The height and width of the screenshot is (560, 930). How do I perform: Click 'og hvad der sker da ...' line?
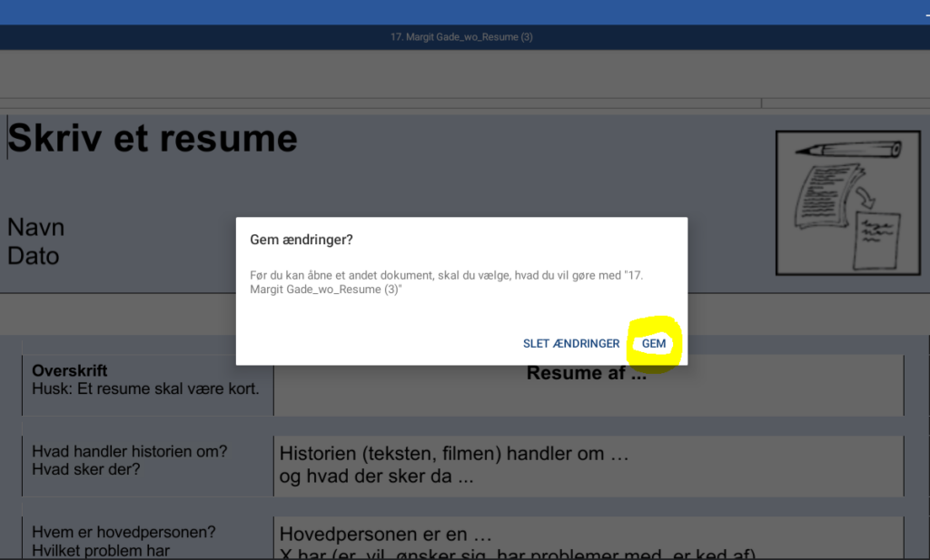(377, 476)
